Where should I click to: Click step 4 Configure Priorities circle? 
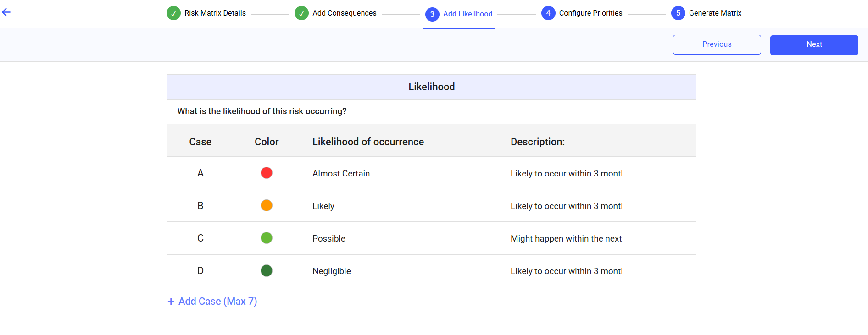point(548,13)
